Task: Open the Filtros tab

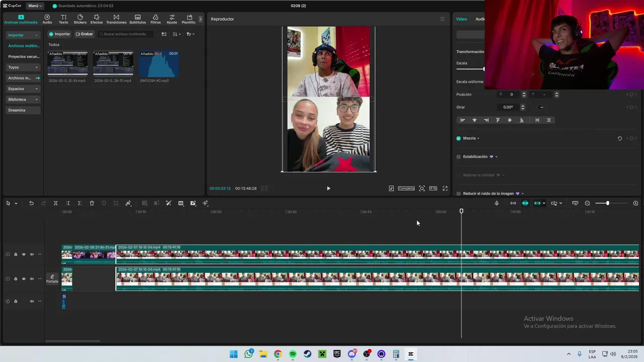Action: tap(155, 19)
